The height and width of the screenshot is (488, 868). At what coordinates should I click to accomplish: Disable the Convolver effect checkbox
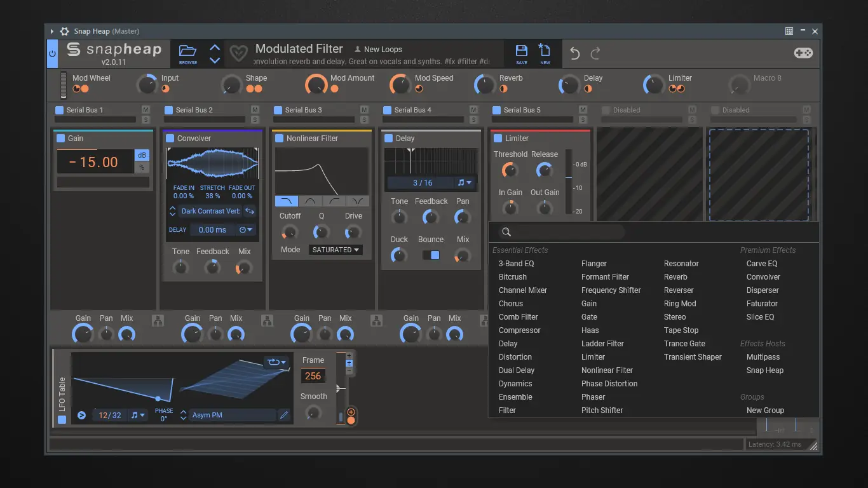pyautogui.click(x=170, y=139)
